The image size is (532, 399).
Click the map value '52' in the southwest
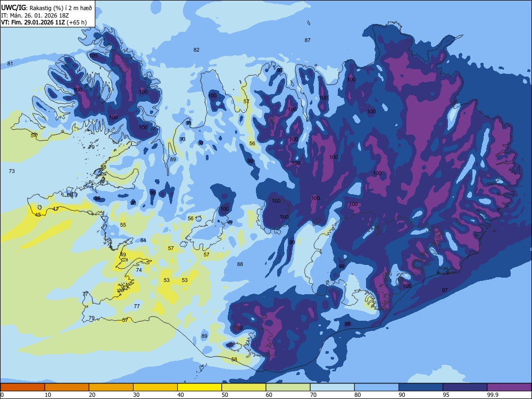(125, 288)
